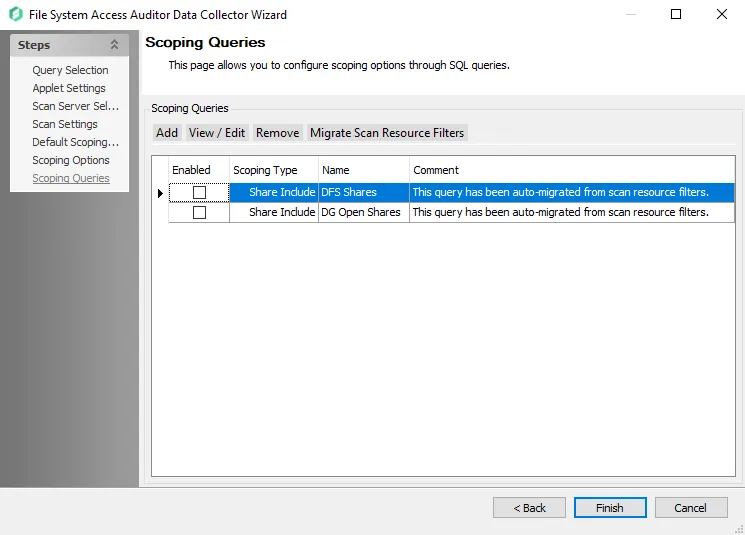Open Scan Settings step
This screenshot has height=535, width=745.
(65, 124)
